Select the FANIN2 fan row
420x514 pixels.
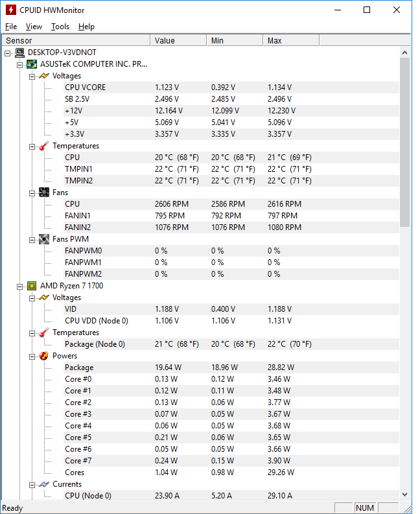coord(231,228)
